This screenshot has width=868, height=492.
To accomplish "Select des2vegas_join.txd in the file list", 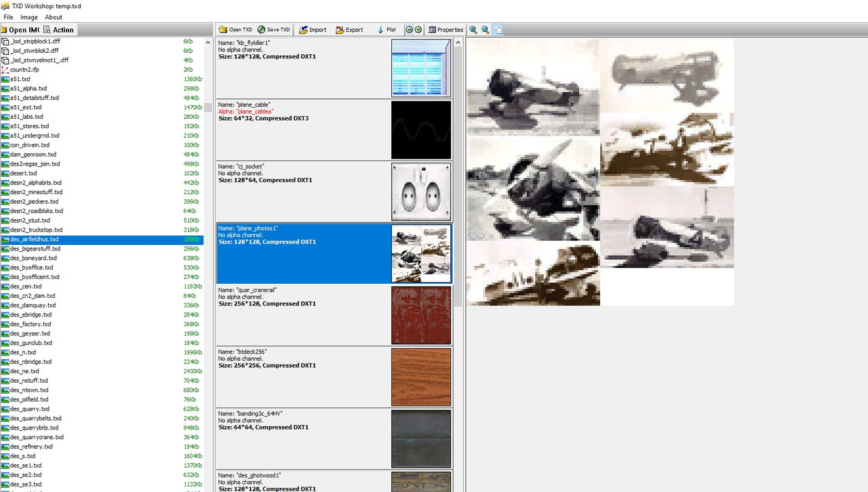I will 102,164.
